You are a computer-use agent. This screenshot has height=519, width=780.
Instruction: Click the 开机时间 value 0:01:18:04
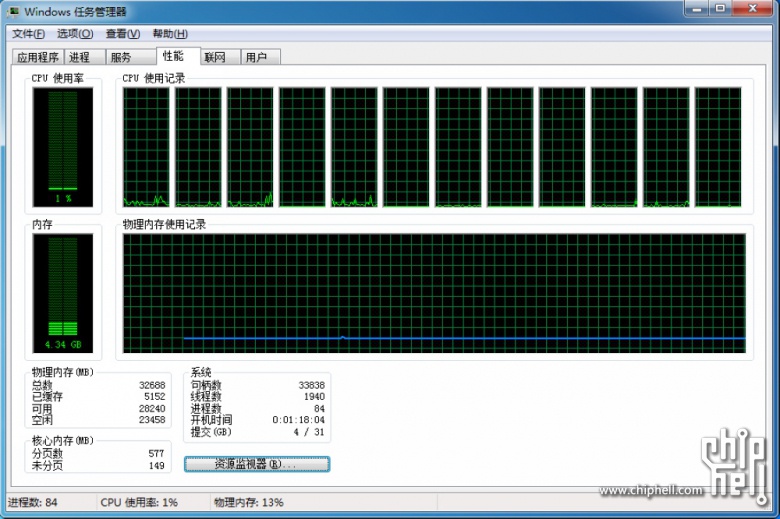[x=298, y=420]
